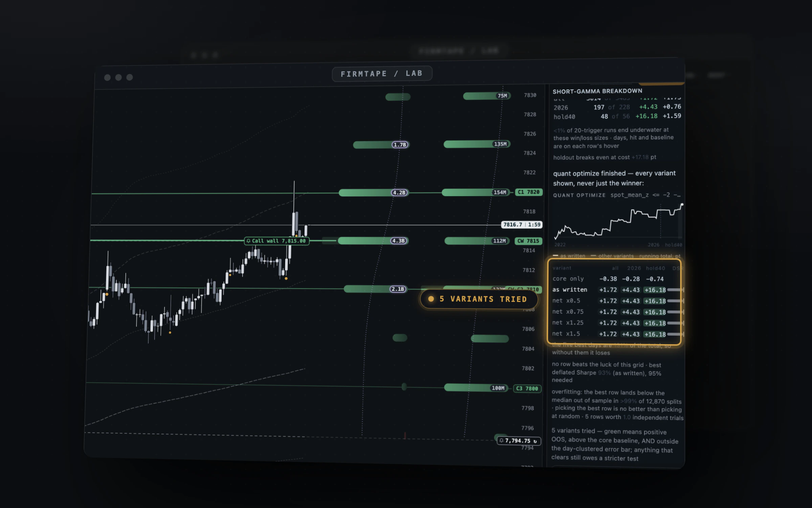
Task: Click the DSR bar on 'as written' row
Action: click(x=675, y=290)
